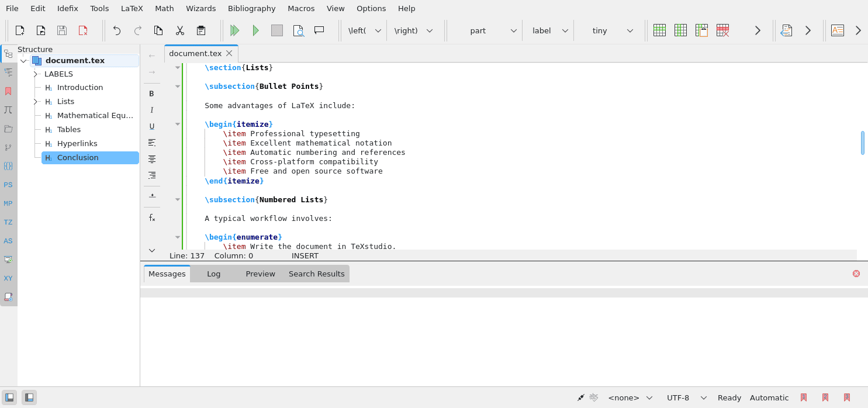The width and height of the screenshot is (868, 408).
Task: Open the Idefix menu
Action: 68,8
